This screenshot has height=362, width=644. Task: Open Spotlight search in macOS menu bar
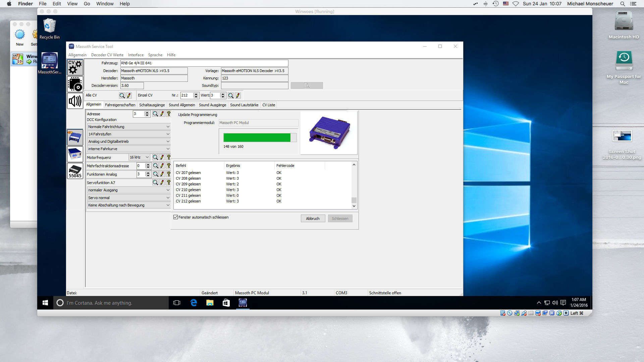coord(623,4)
